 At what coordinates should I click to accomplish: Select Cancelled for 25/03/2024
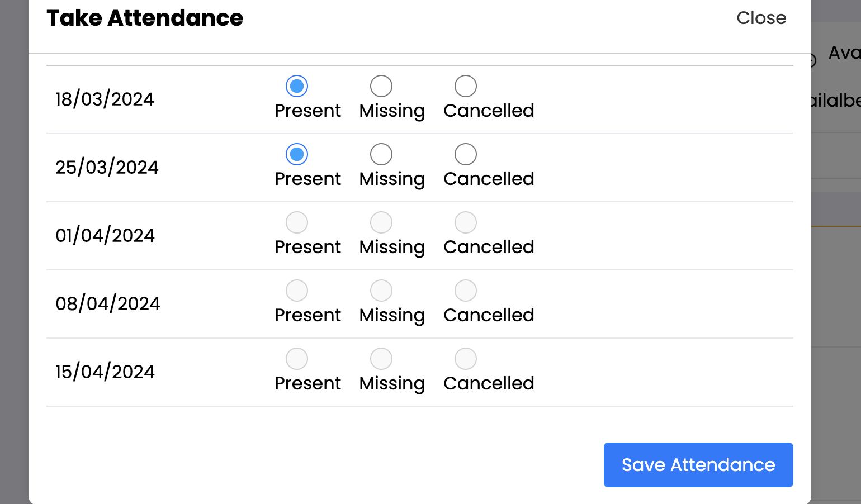tap(466, 154)
